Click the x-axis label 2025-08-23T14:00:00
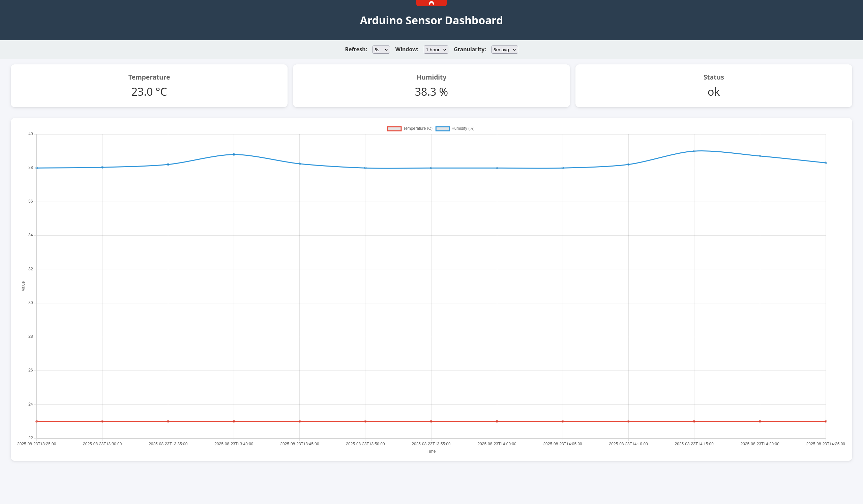Image resolution: width=863 pixels, height=504 pixels. click(x=497, y=444)
